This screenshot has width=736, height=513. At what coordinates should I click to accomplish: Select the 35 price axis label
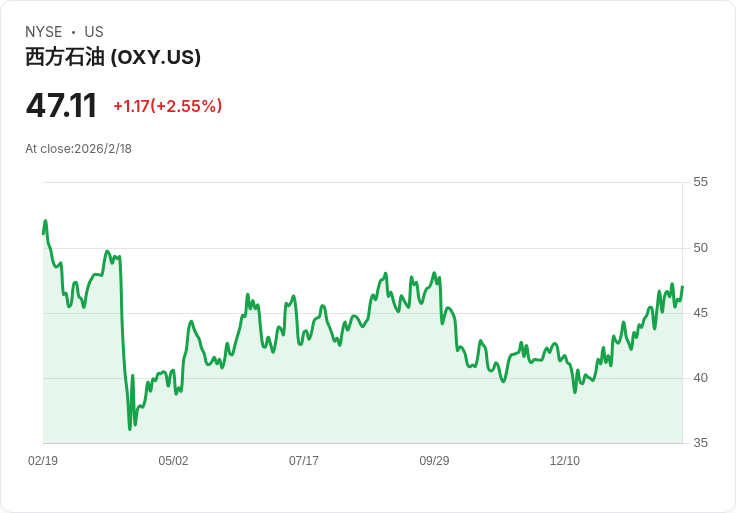pyautogui.click(x=701, y=443)
